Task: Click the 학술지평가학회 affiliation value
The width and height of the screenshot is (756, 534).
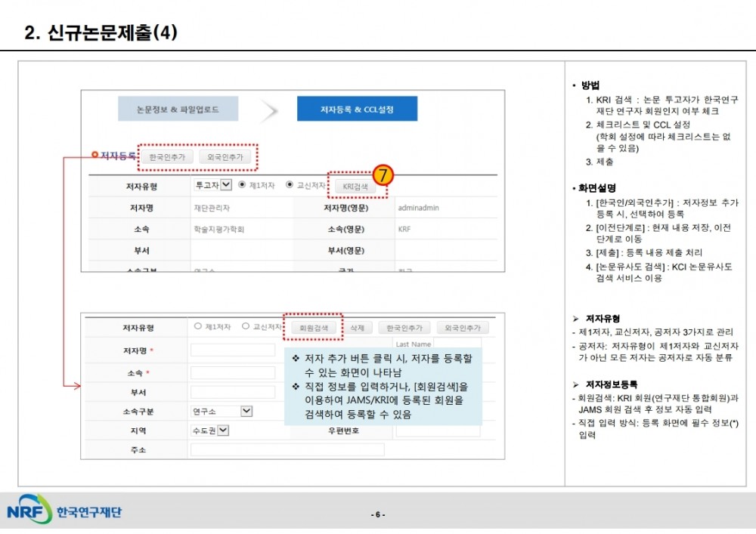Action: (219, 229)
